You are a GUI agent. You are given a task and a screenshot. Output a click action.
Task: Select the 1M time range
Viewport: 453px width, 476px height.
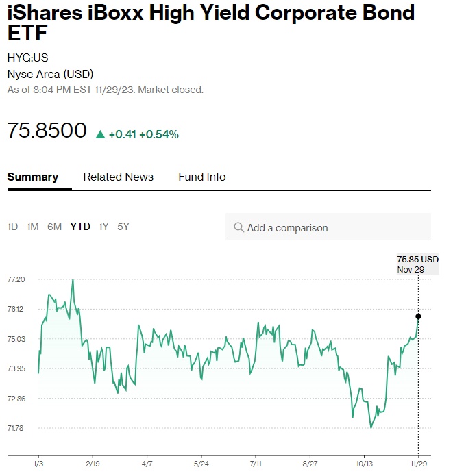[x=32, y=227]
